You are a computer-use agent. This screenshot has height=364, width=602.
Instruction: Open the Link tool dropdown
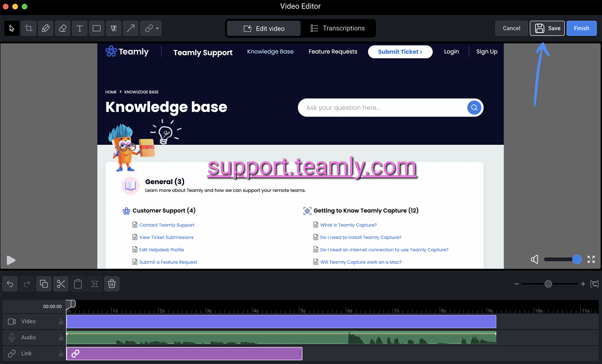pyautogui.click(x=151, y=28)
